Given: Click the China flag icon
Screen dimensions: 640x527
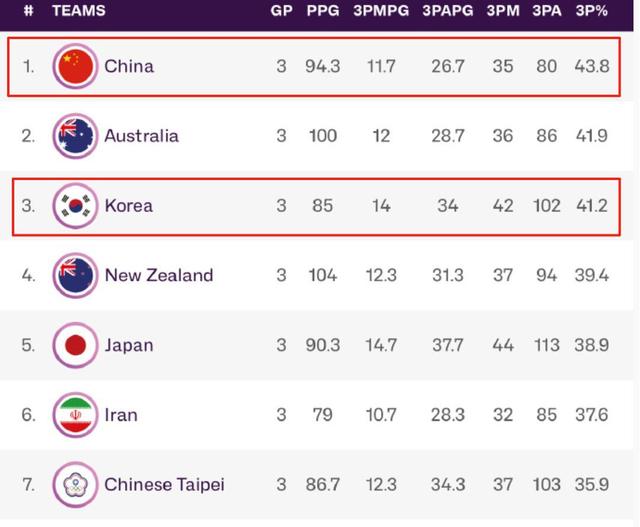Looking at the screenshot, I should click(75, 66).
